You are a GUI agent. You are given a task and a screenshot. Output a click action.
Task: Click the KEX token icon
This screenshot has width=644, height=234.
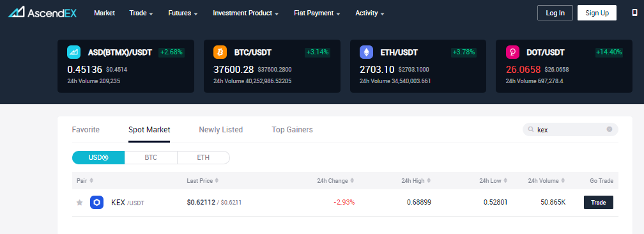point(96,202)
